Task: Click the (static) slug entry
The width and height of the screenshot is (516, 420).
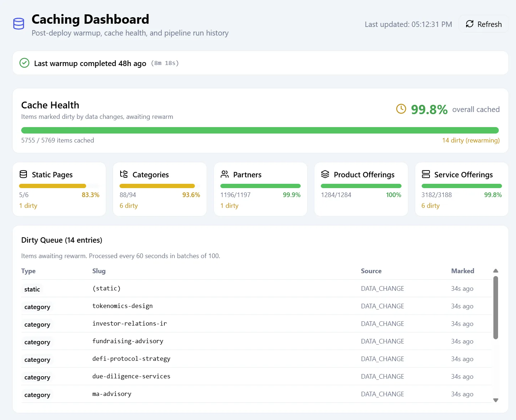Action: pyautogui.click(x=107, y=288)
